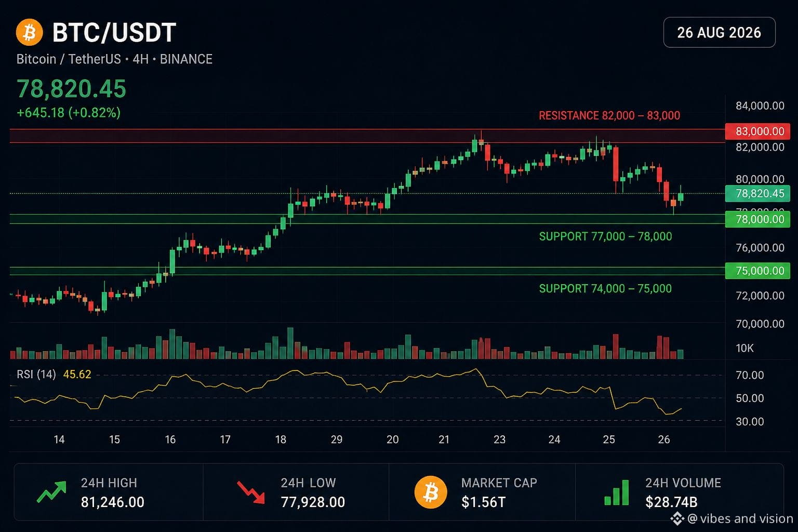Jump to date 15 on time axis
Viewport: 798px width, 532px height.
(x=114, y=440)
